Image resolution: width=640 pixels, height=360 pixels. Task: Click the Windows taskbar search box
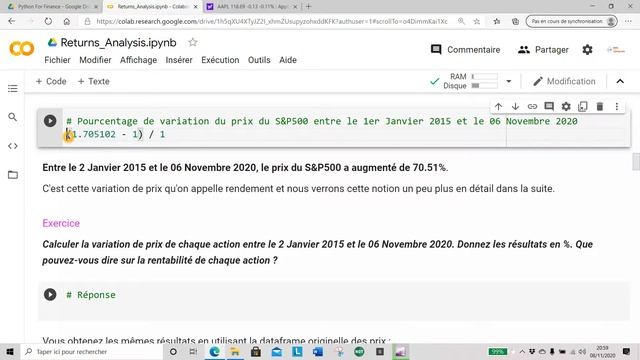point(92,351)
